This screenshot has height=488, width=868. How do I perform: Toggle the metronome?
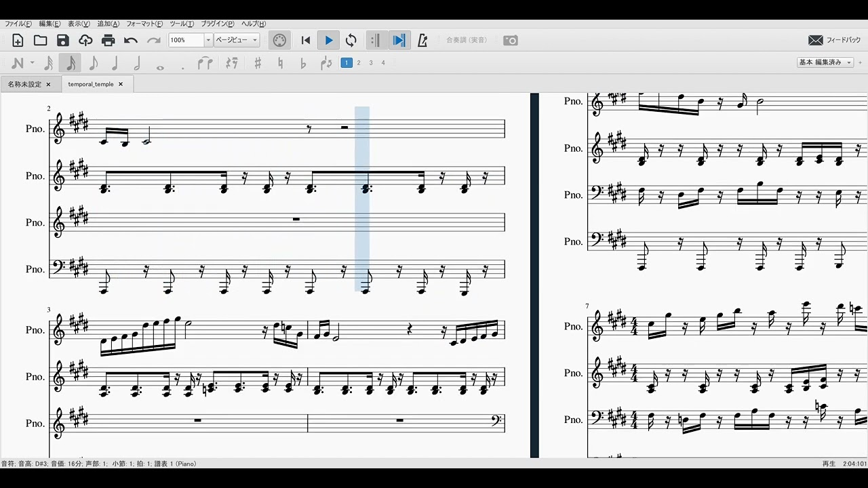tap(422, 41)
